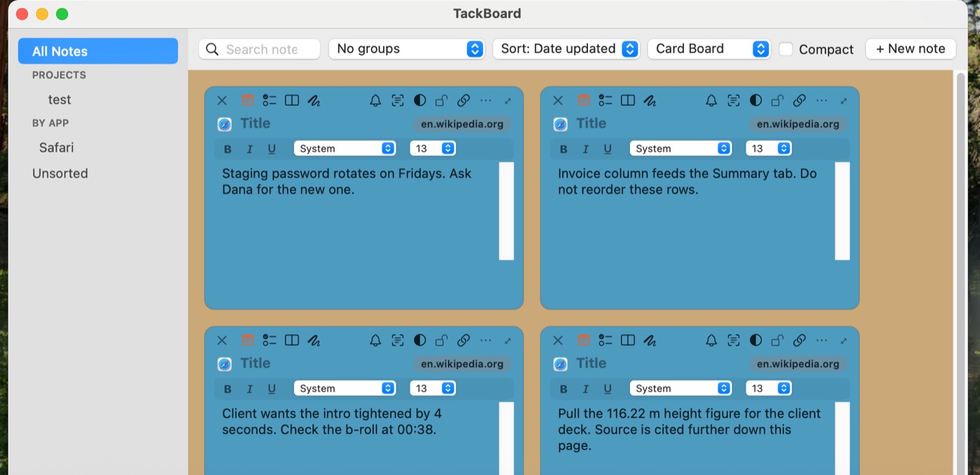Open font size 13 dropdown on 116.22 m note
The height and width of the screenshot is (475, 980).
[x=769, y=389]
